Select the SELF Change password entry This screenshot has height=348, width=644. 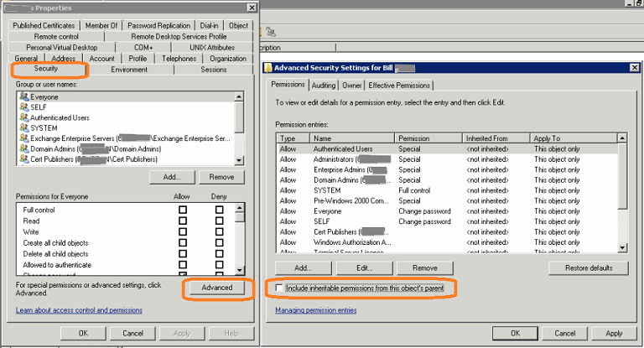(x=447, y=221)
